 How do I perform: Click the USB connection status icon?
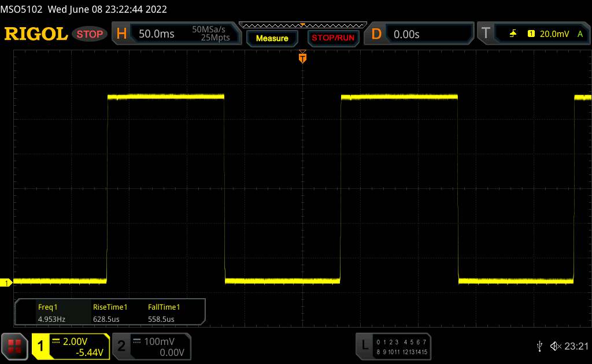(x=539, y=346)
